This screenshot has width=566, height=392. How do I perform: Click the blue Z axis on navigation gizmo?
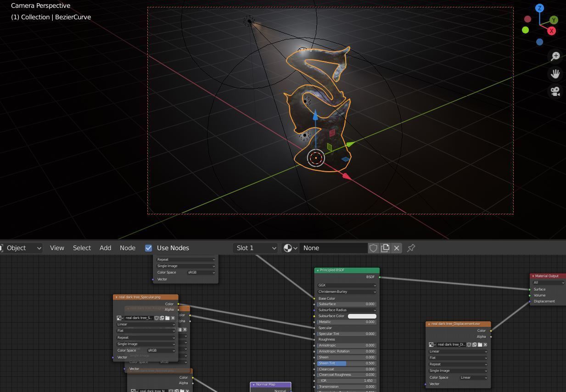tap(540, 8)
